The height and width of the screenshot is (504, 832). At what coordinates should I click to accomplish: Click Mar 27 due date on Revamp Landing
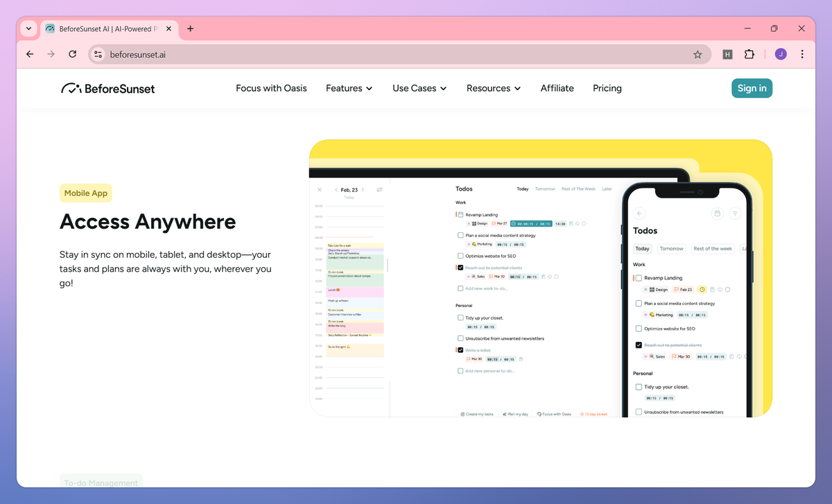[499, 224]
